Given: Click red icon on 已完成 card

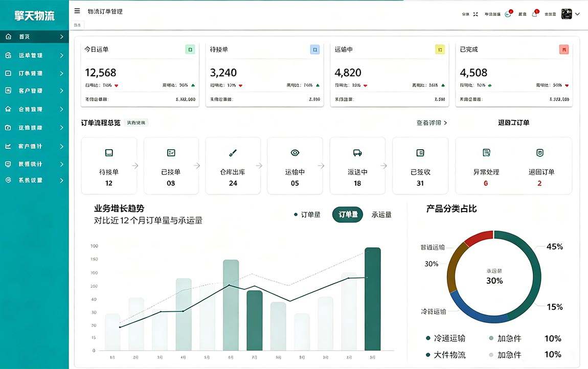Looking at the screenshot, I should (x=564, y=50).
